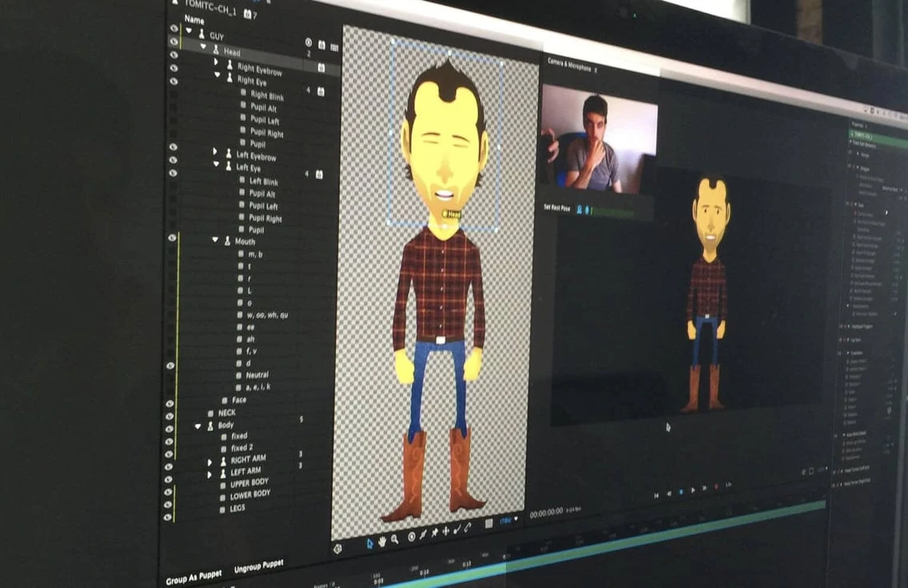This screenshot has width=908, height=588.
Task: Toggle visibility eye for Right Eyebrow
Action: pyautogui.click(x=173, y=55)
